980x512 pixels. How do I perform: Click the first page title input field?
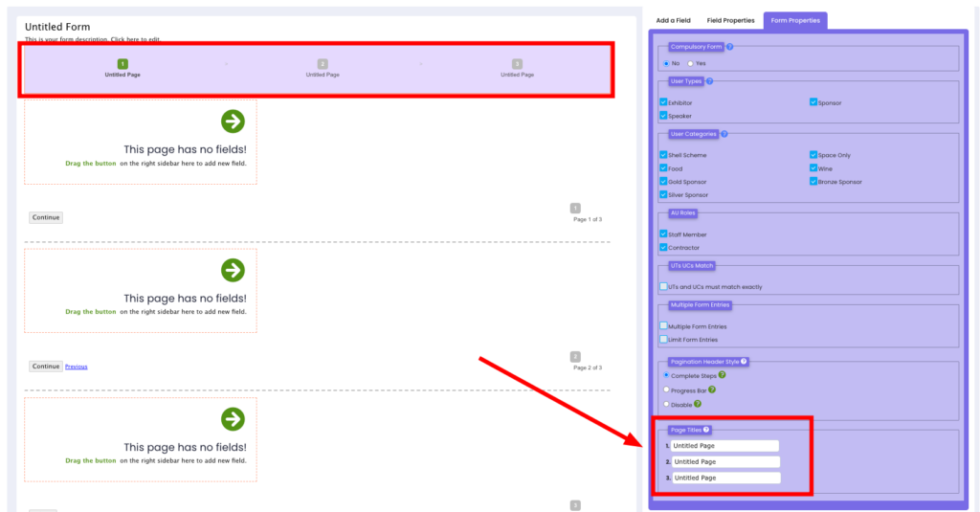tap(724, 446)
